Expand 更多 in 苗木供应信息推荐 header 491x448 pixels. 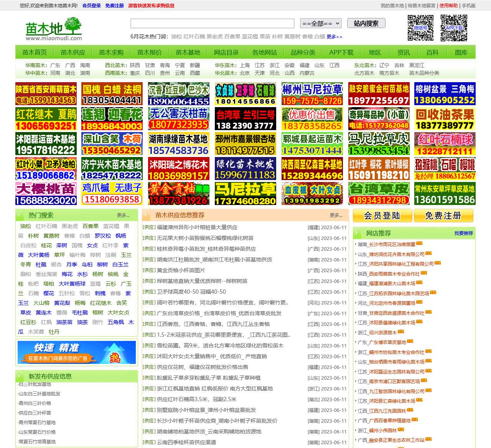[x=336, y=215]
